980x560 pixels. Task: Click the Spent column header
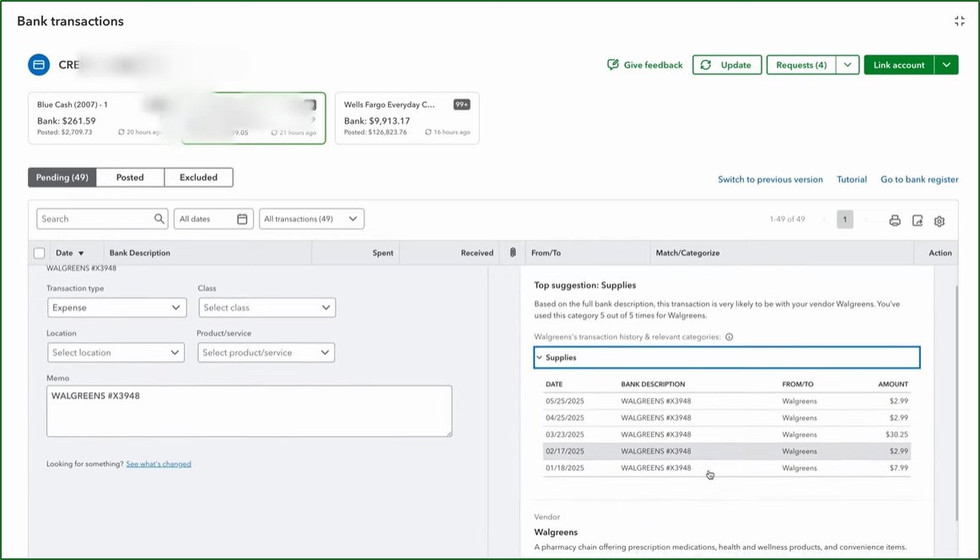383,253
